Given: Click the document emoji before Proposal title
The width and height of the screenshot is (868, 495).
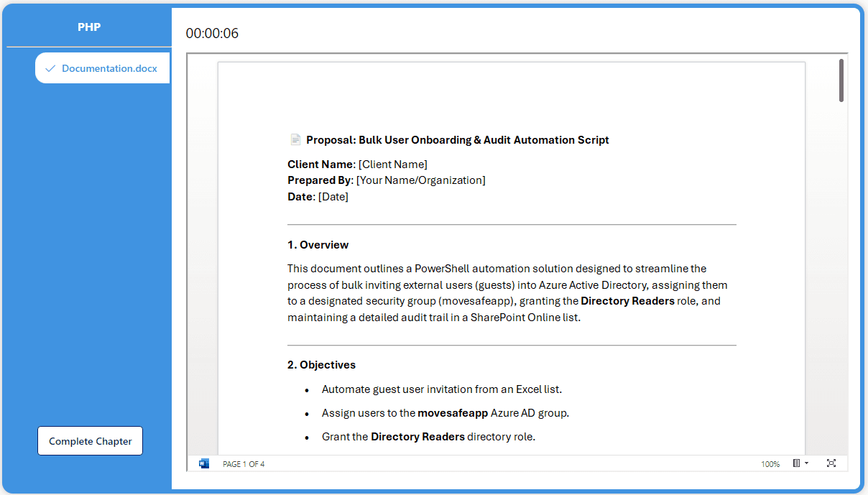Looking at the screenshot, I should (295, 139).
